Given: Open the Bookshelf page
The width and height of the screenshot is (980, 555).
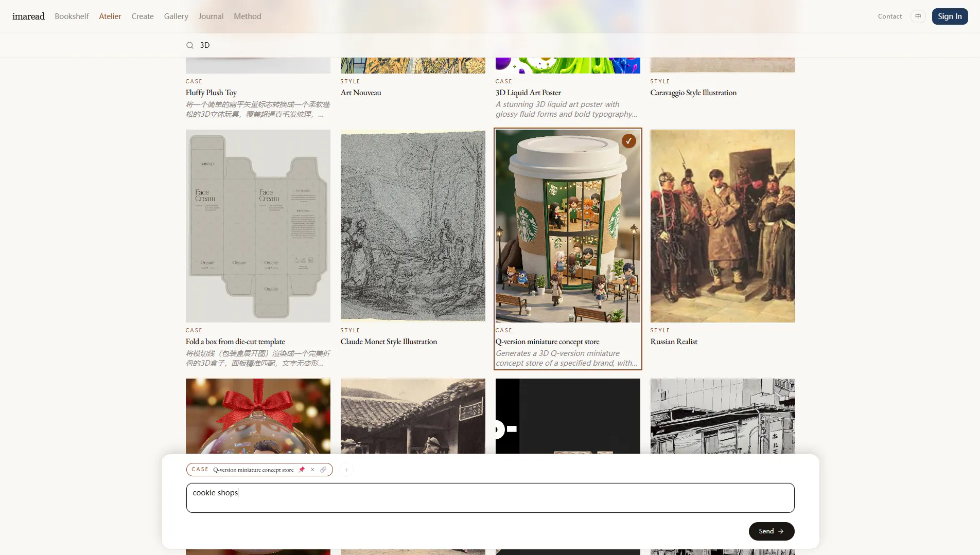Looking at the screenshot, I should 72,16.
